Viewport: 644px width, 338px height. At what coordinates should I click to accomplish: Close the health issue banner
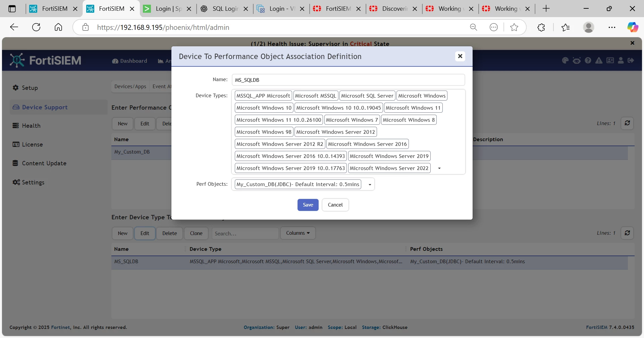click(632, 43)
